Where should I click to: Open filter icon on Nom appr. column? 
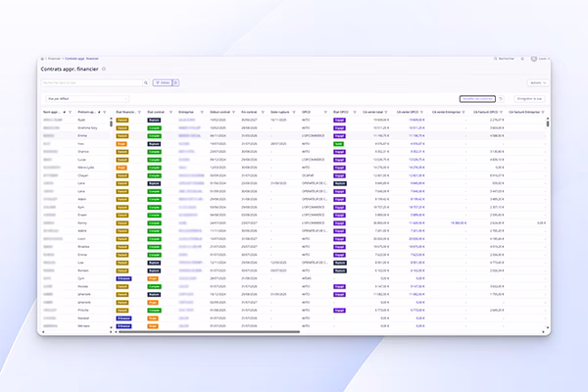click(71, 112)
